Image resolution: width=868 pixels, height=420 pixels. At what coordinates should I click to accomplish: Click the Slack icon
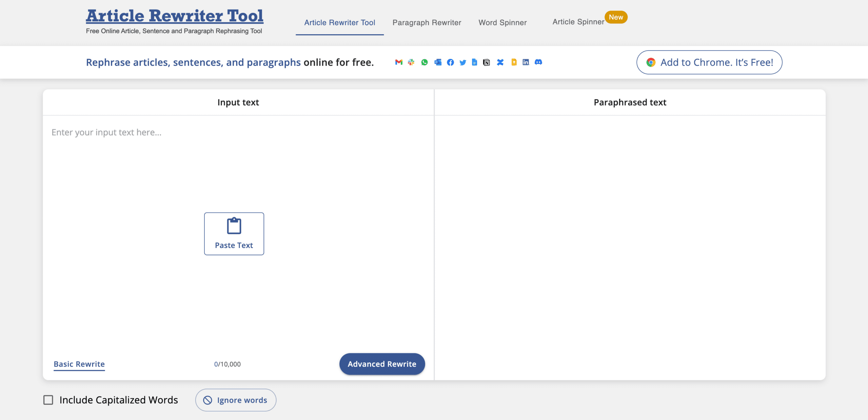pyautogui.click(x=411, y=62)
